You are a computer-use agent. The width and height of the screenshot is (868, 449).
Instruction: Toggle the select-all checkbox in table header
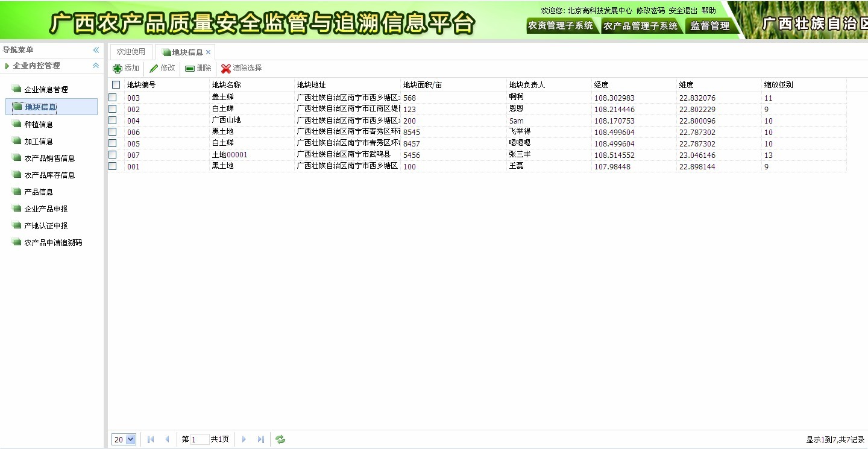pyautogui.click(x=116, y=85)
